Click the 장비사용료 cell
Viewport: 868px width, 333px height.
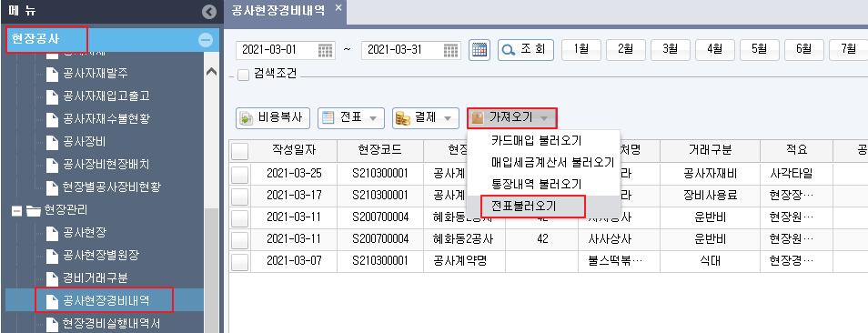[711, 196]
